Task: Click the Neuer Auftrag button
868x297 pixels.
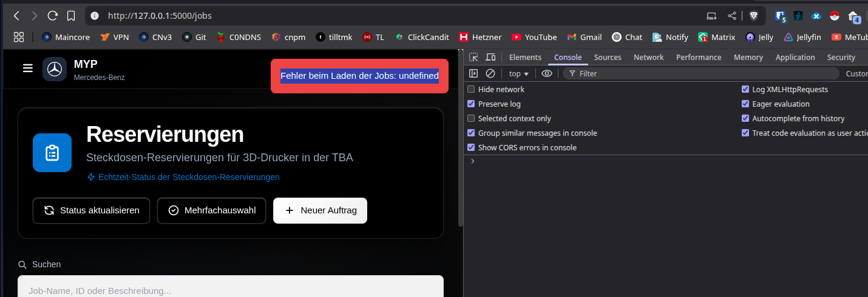Action: pos(320,210)
